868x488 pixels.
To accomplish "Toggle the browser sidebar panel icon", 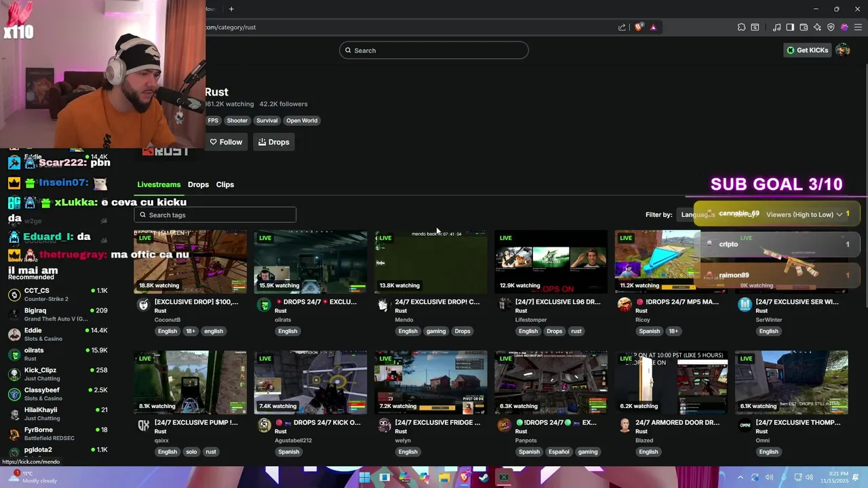I will [x=790, y=27].
